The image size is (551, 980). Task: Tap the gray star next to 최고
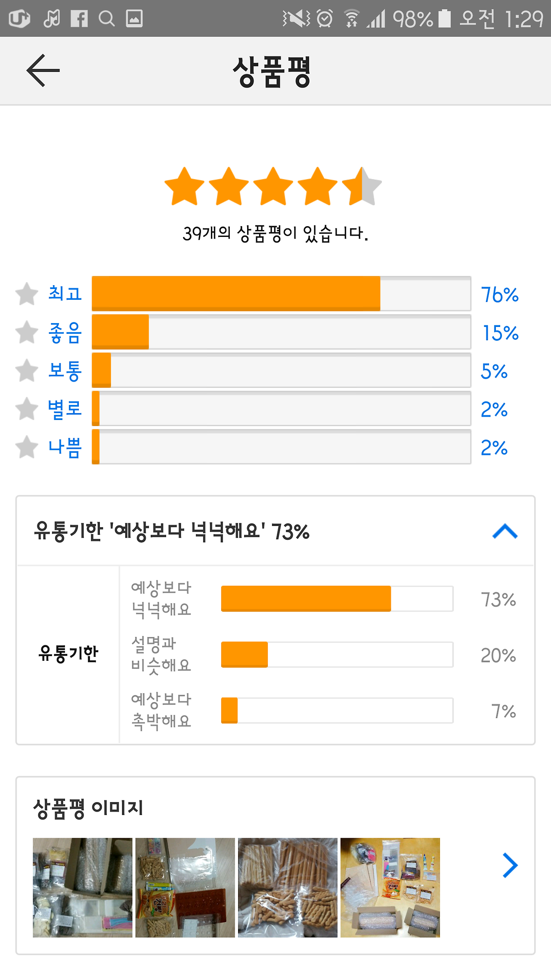pyautogui.click(x=27, y=294)
